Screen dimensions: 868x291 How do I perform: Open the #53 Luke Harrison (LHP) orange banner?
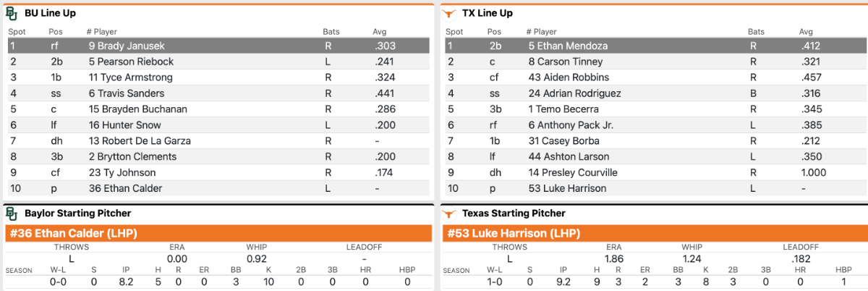click(x=655, y=234)
